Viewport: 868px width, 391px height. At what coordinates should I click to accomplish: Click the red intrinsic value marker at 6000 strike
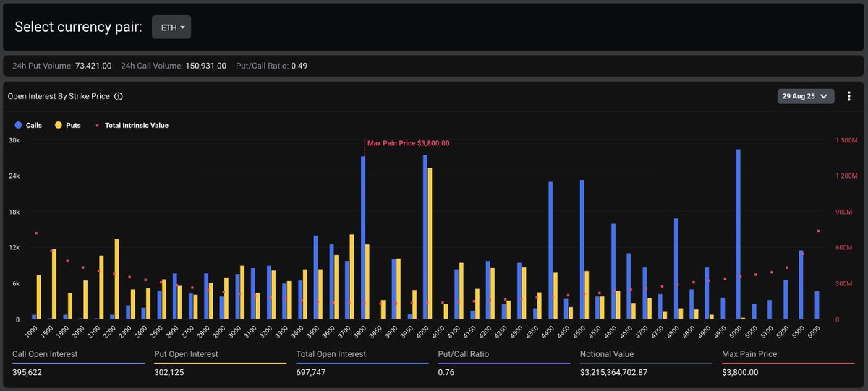coord(819,231)
